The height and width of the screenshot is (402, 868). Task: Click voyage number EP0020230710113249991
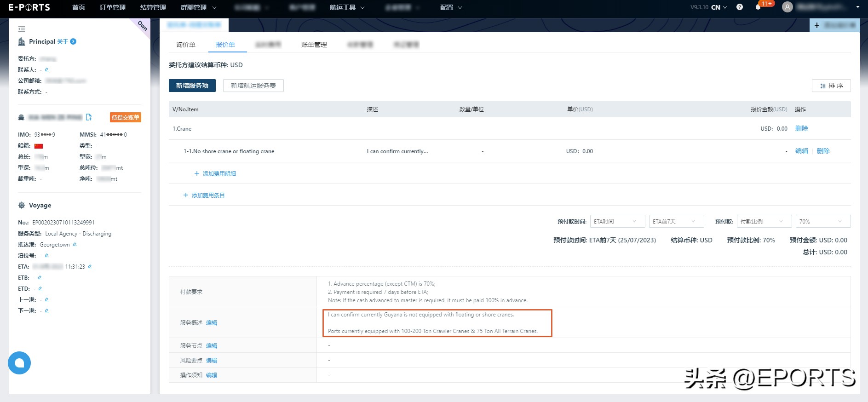(63, 223)
